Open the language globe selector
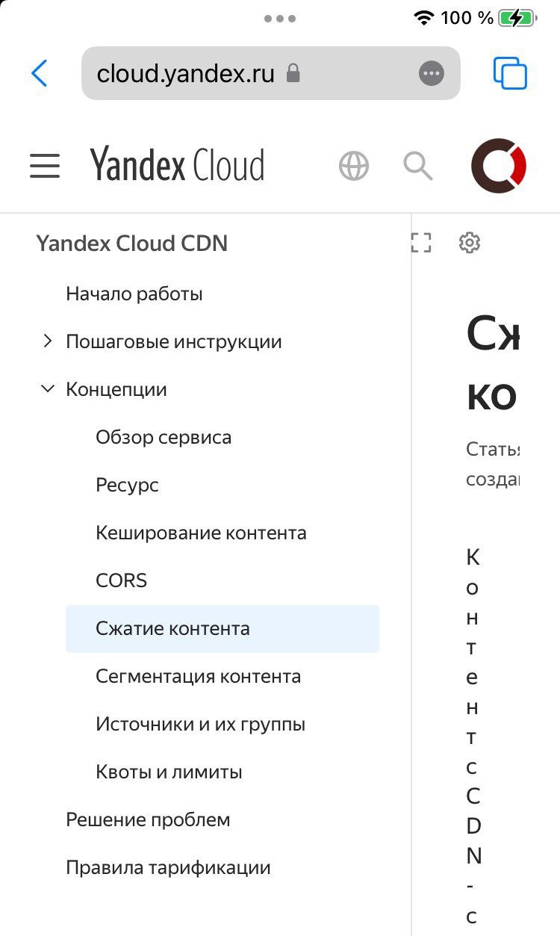 click(x=354, y=165)
